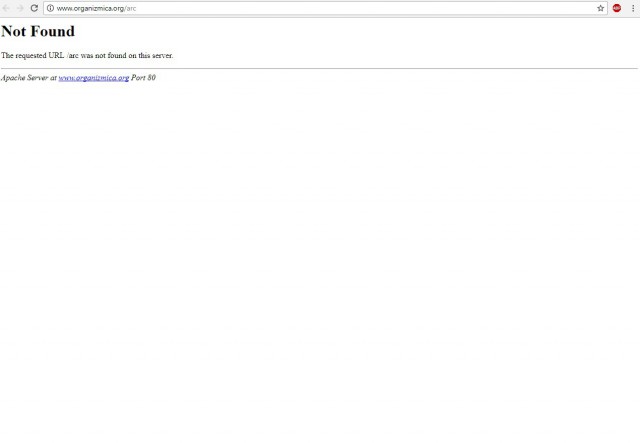Click the browser back arrow
This screenshot has width=640, height=443.
pyautogui.click(x=6, y=8)
